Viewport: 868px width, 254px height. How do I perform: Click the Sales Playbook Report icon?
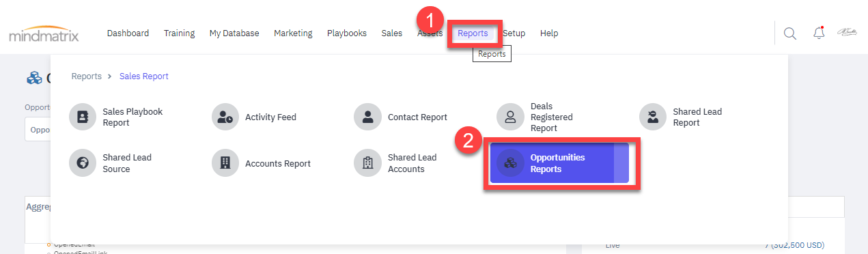click(x=83, y=117)
